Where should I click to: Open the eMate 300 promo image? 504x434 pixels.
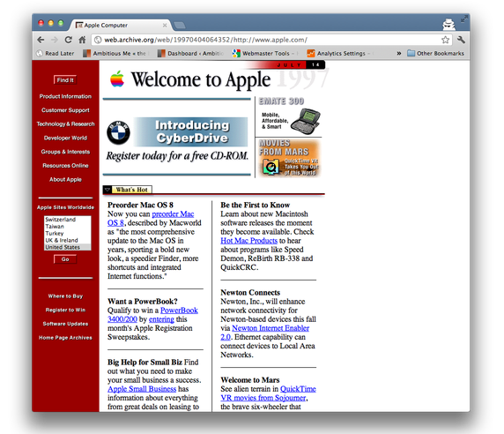coord(289,116)
